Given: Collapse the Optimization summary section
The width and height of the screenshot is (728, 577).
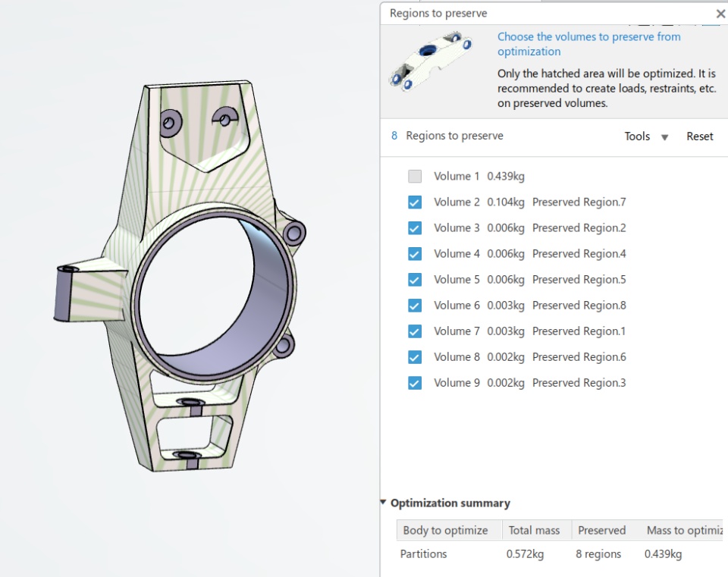Looking at the screenshot, I should (x=384, y=503).
